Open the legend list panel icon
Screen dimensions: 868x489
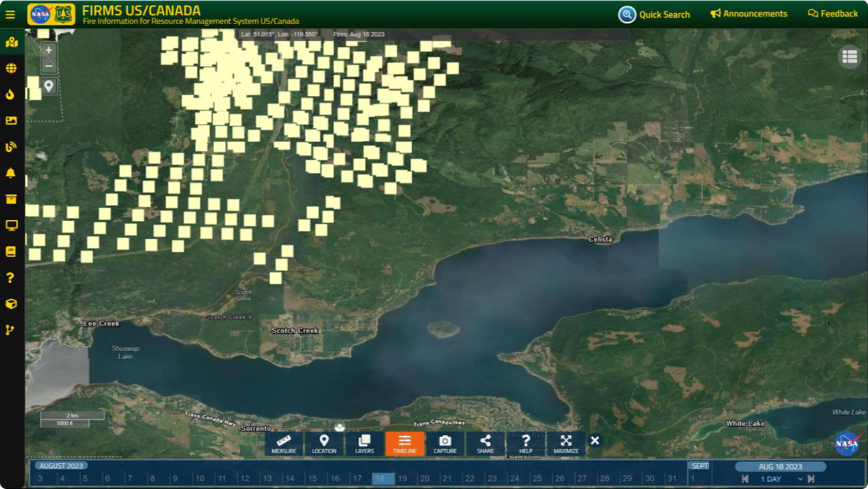850,57
